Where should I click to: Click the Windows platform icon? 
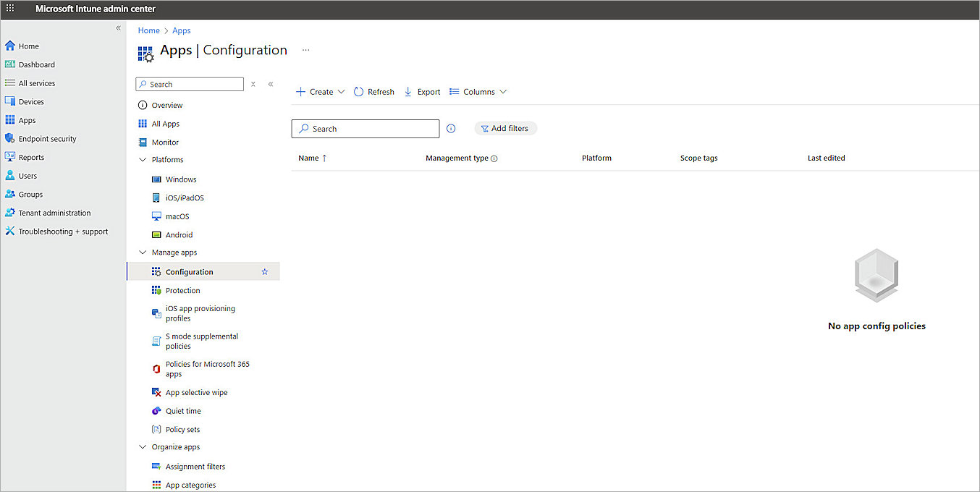tap(156, 179)
